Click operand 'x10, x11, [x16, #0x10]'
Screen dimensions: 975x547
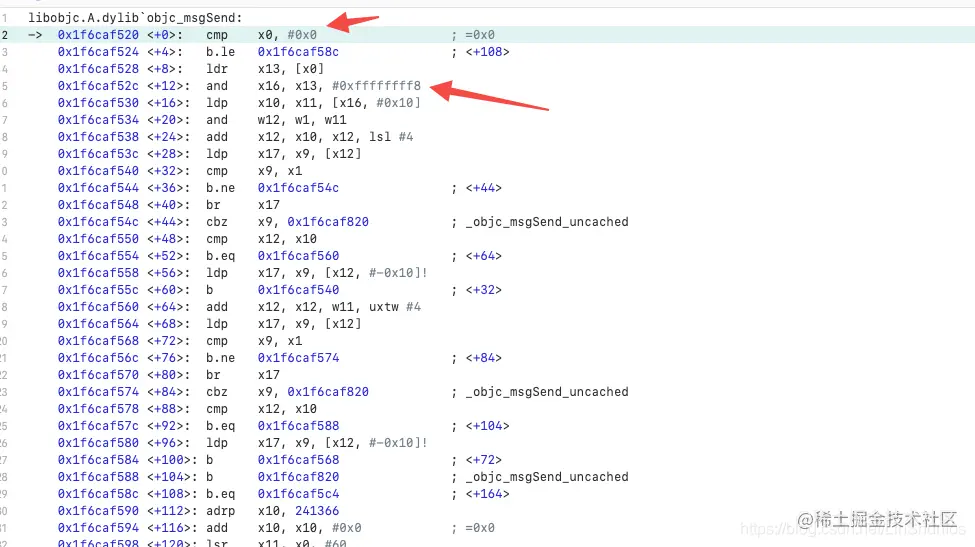tap(339, 103)
